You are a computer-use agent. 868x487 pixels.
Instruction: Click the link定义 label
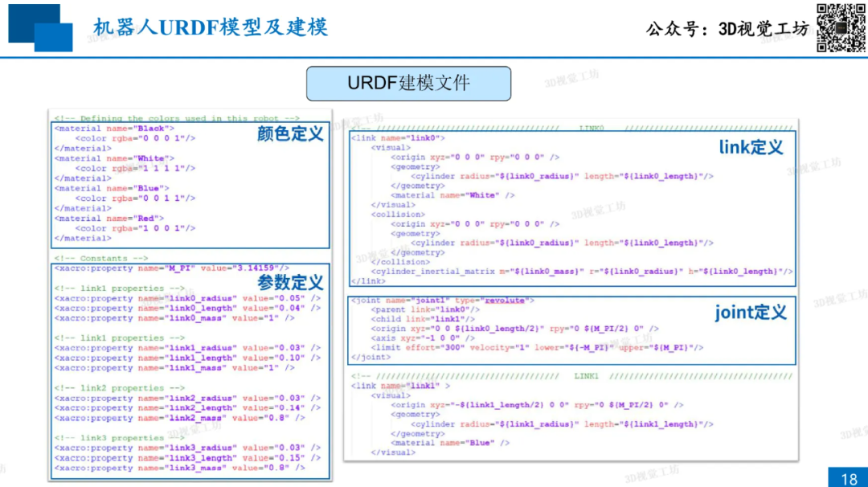coord(750,147)
